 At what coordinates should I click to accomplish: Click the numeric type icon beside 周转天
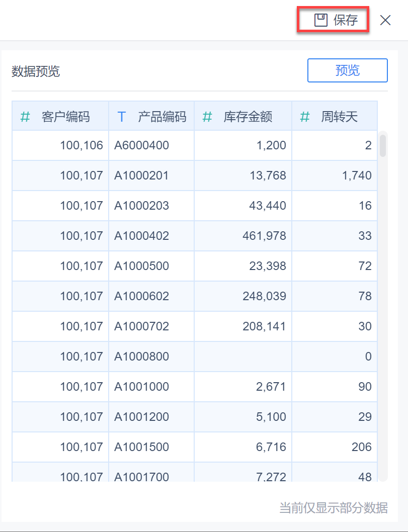[x=305, y=117]
